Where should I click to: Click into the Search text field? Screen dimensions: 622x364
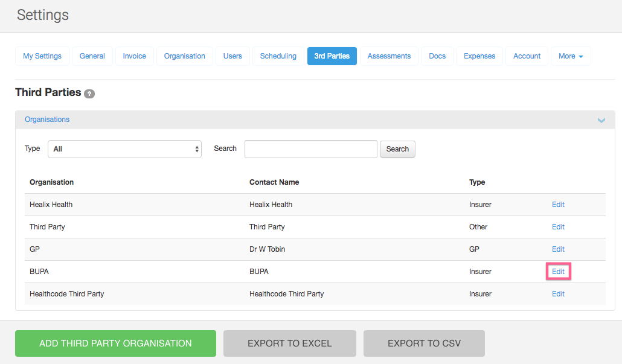[310, 149]
